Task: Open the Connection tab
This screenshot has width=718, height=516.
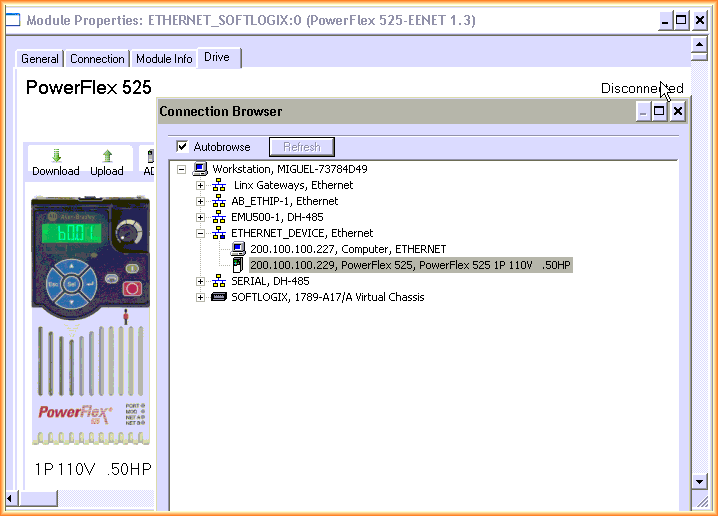Action: (x=97, y=59)
